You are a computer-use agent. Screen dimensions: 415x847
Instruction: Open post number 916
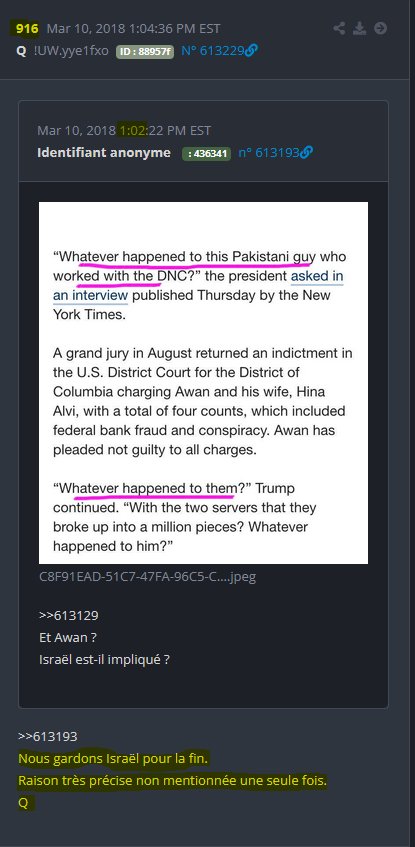(24, 29)
